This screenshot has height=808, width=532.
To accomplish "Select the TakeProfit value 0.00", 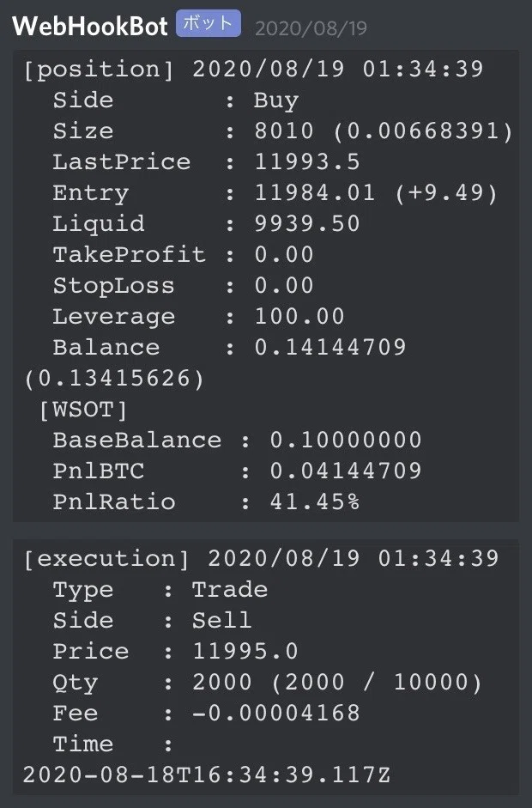I will [x=284, y=254].
